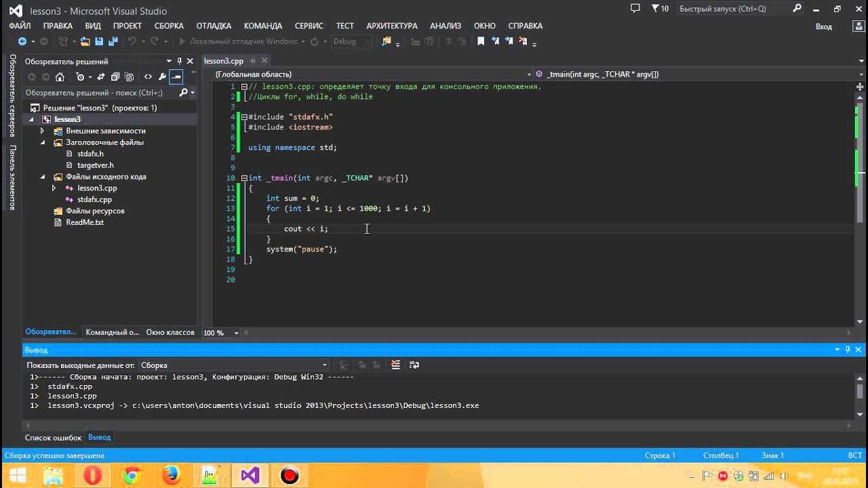Open the Output source dropdown showing Сборка
This screenshot has height=488, width=868.
[x=234, y=365]
